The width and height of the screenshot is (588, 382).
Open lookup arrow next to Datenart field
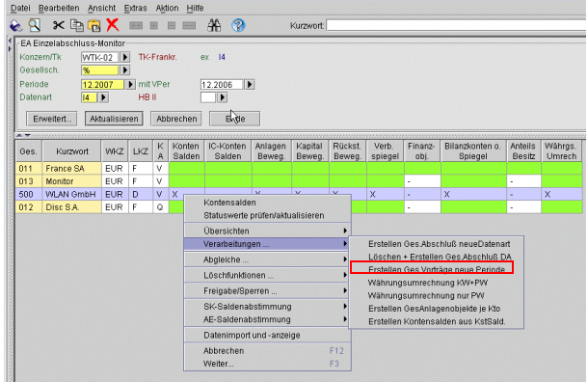tap(103, 97)
